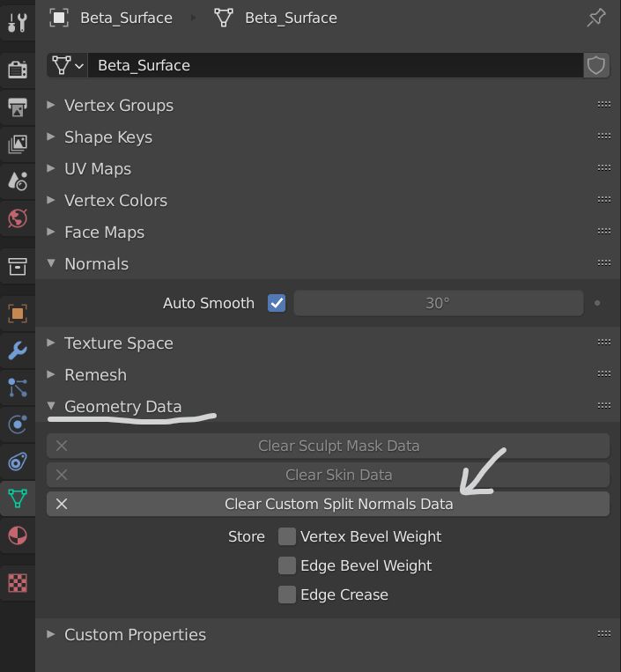Uncheck the Auto Smooth checkbox
This screenshot has width=621, height=672.
pyautogui.click(x=277, y=303)
